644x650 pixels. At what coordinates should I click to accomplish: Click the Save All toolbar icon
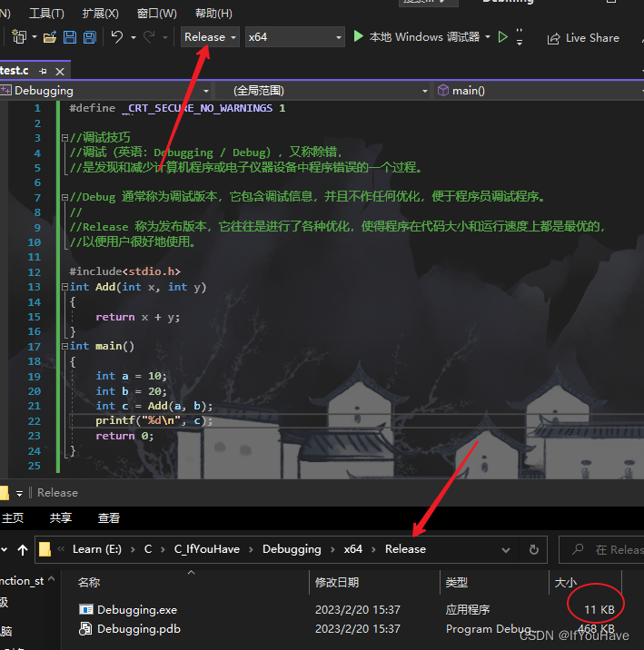pyautogui.click(x=90, y=37)
